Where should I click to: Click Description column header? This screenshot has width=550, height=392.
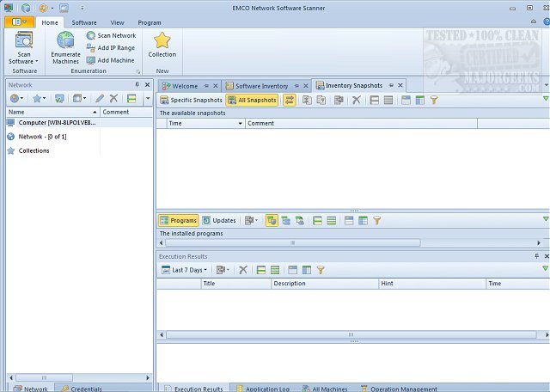click(x=325, y=284)
